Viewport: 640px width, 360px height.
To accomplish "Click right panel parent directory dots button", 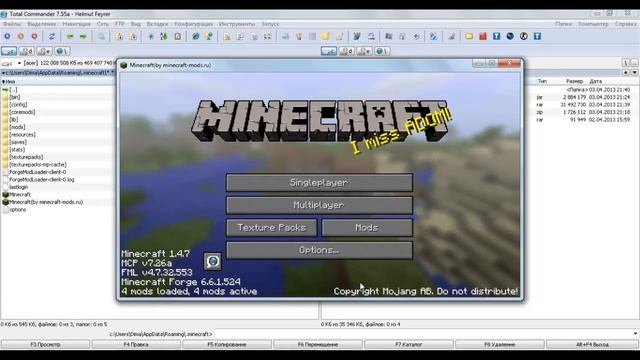I will (x=634, y=63).
